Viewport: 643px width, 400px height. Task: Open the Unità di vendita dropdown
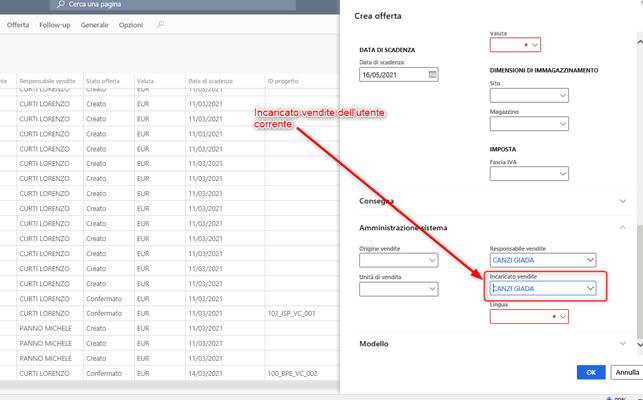point(432,289)
